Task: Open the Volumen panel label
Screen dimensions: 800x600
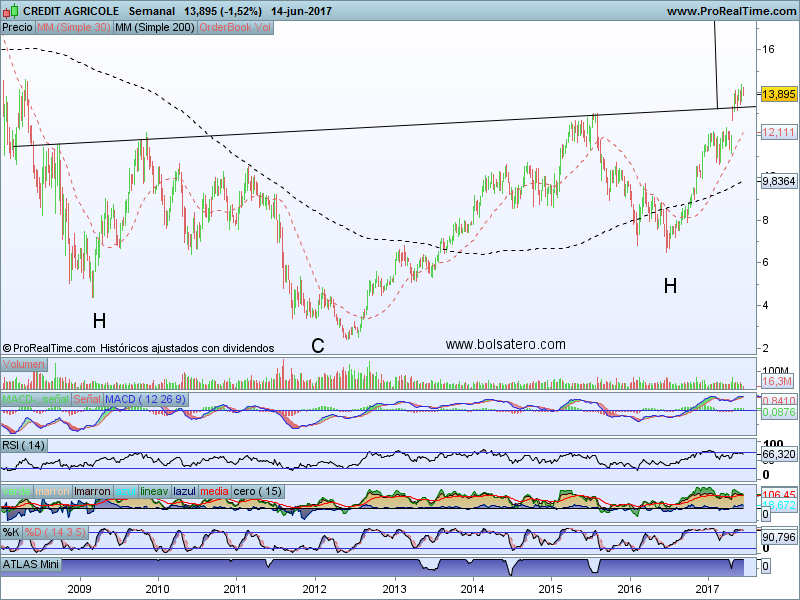Action: tap(24, 365)
